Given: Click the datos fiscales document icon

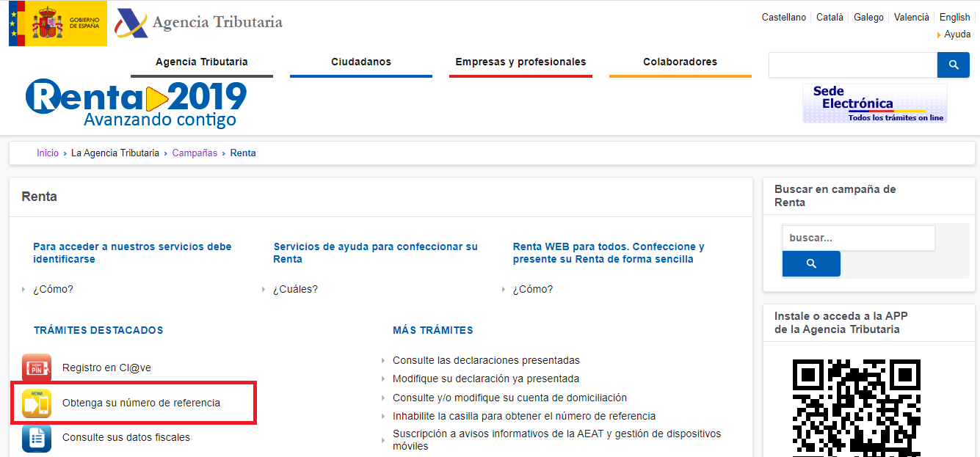Looking at the screenshot, I should (x=36, y=439).
